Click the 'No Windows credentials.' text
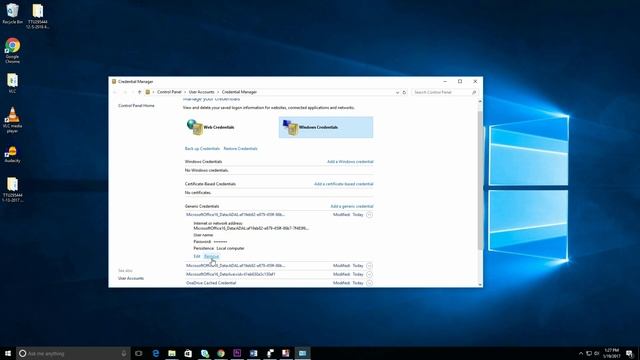 (x=207, y=170)
